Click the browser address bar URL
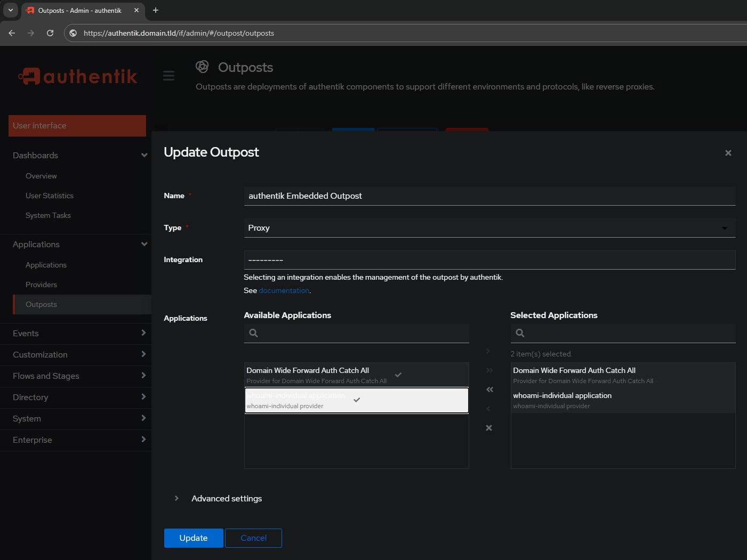 tap(179, 33)
